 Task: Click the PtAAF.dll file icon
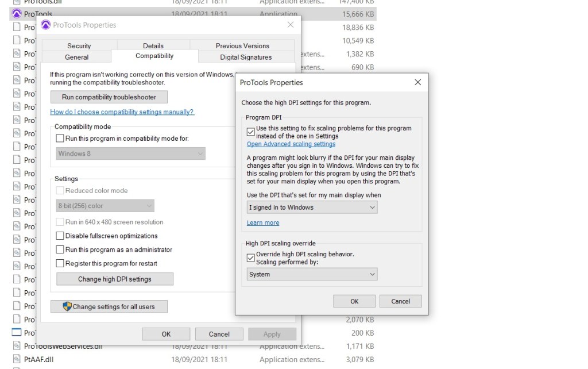(x=17, y=359)
